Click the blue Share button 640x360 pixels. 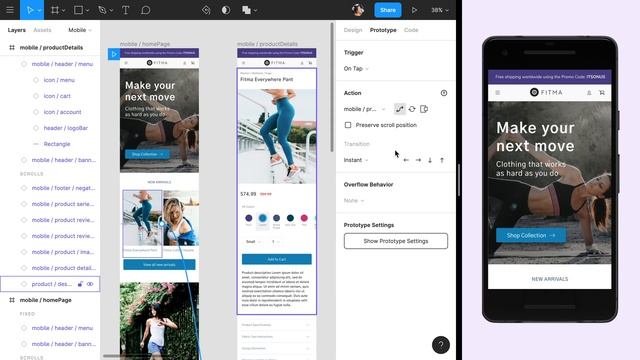(388, 10)
